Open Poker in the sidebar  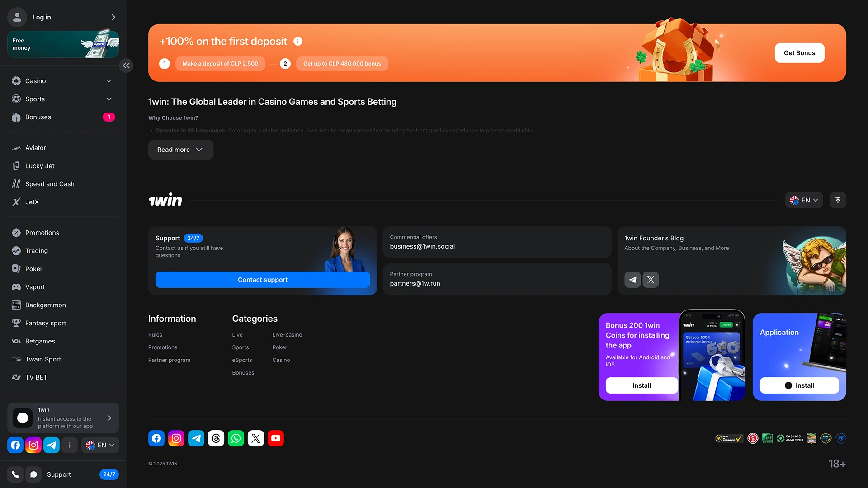(63, 269)
